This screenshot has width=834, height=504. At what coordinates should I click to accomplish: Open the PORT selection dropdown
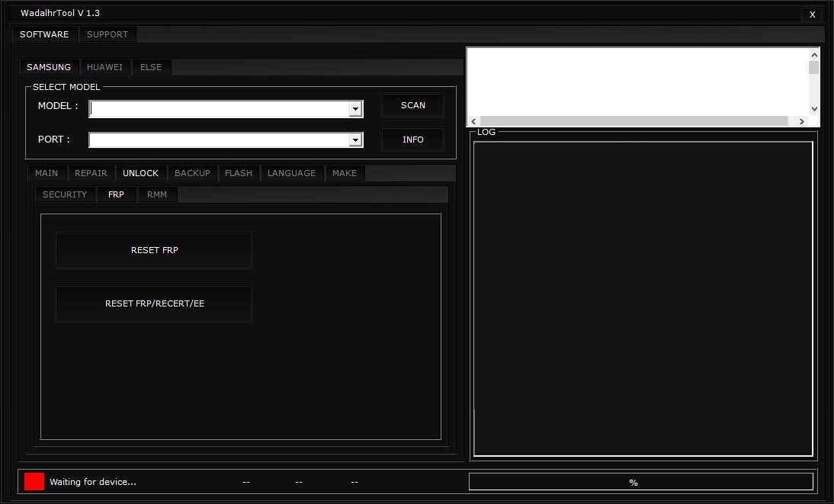[355, 140]
